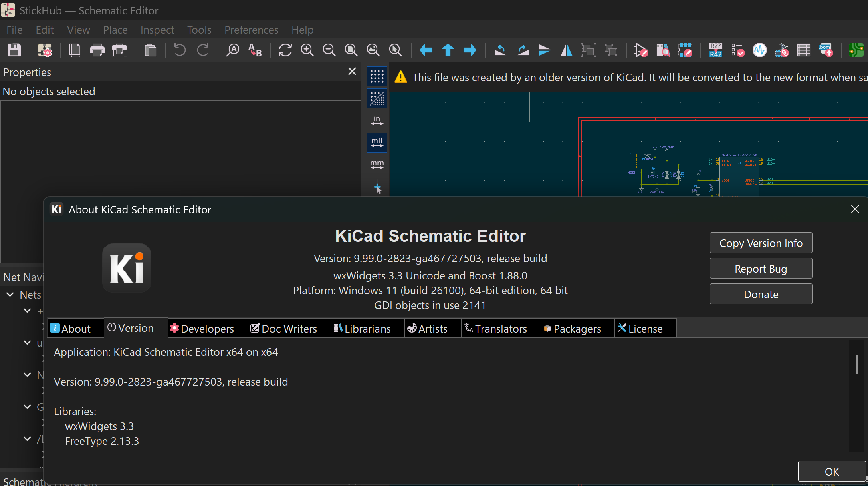Screen dimensions: 868x486
Task: Click the Undo arrow icon
Action: coord(180,50)
